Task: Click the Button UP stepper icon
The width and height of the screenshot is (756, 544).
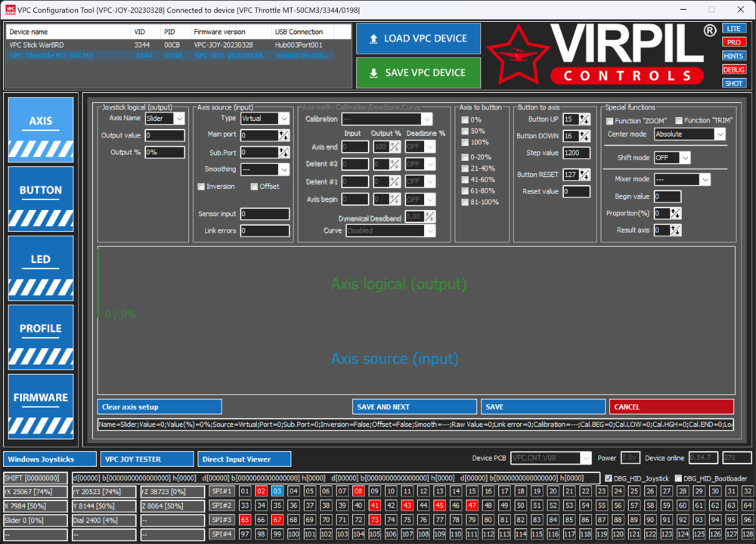Action: point(584,119)
